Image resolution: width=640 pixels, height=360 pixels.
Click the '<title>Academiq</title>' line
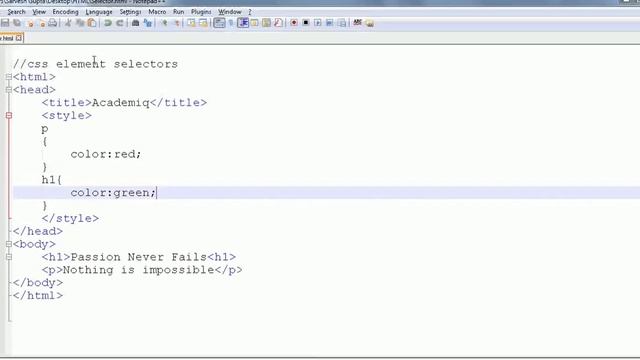pyautogui.click(x=124, y=103)
